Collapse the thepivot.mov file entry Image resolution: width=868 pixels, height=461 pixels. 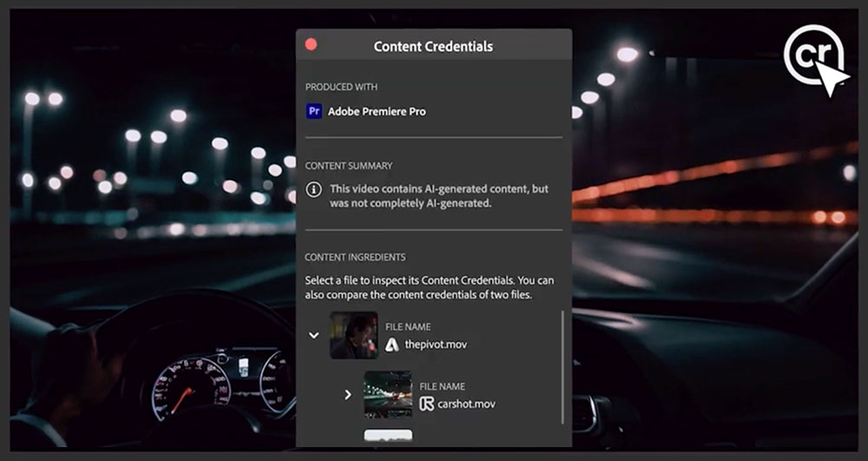point(314,335)
